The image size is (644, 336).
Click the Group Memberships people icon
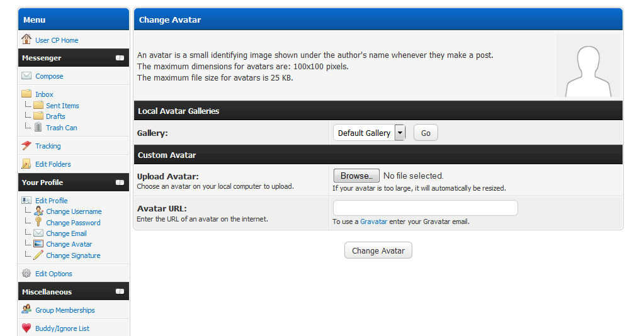(x=26, y=310)
